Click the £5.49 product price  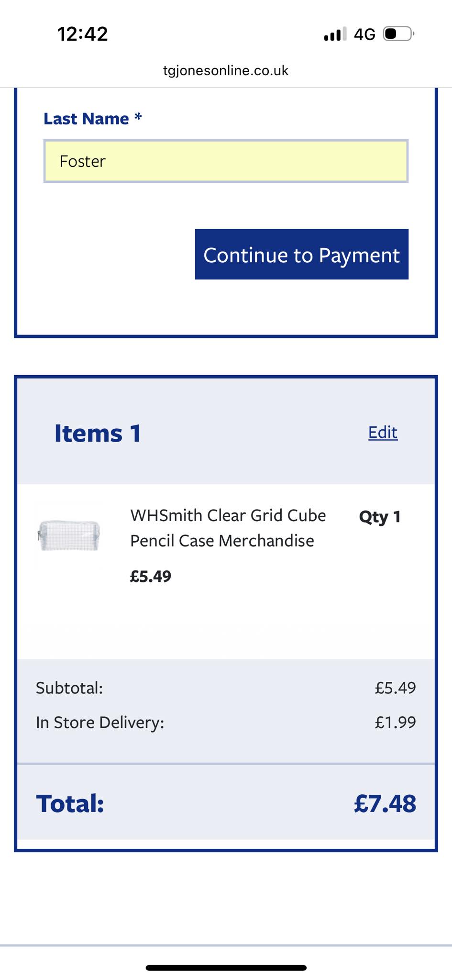point(151,576)
